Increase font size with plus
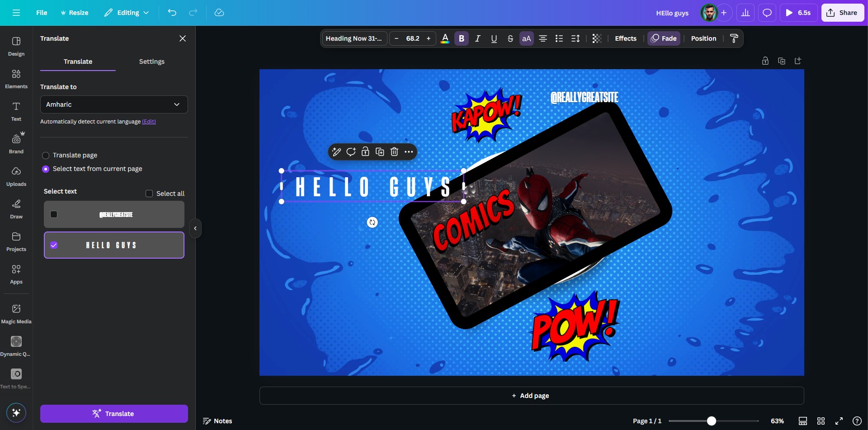The image size is (868, 430). click(429, 38)
